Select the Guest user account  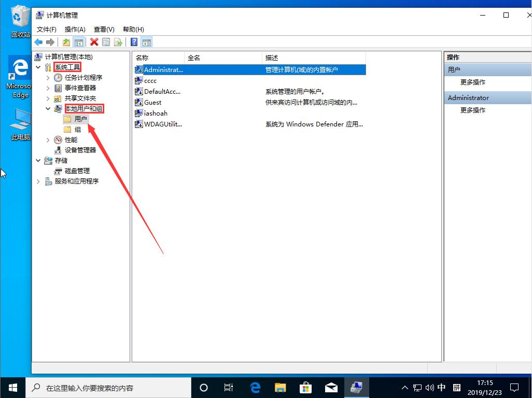(153, 102)
